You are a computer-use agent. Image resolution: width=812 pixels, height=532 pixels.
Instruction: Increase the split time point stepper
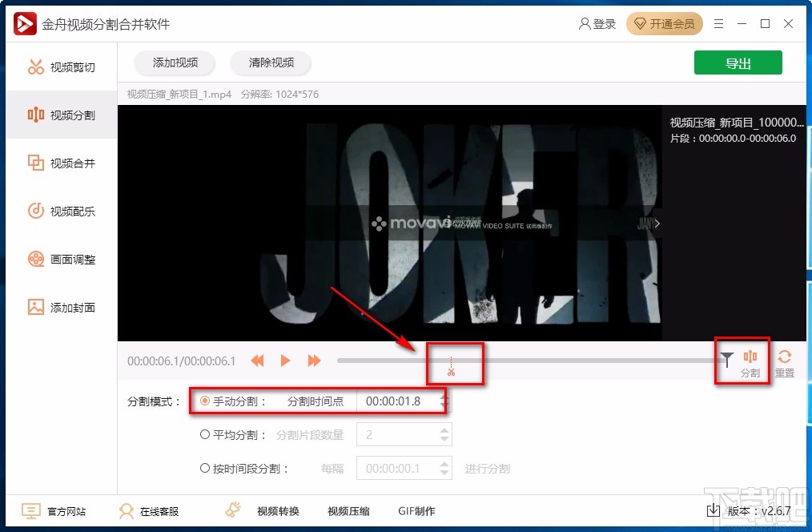point(444,397)
